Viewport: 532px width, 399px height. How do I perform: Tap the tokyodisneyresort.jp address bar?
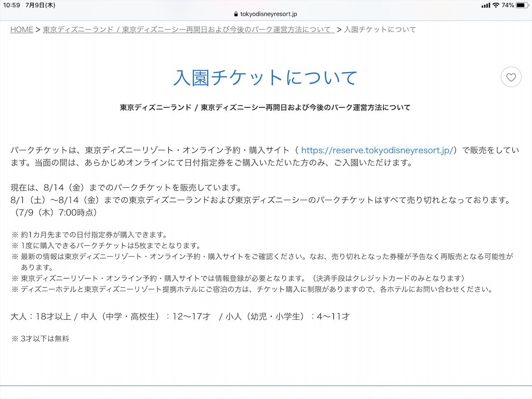click(266, 14)
